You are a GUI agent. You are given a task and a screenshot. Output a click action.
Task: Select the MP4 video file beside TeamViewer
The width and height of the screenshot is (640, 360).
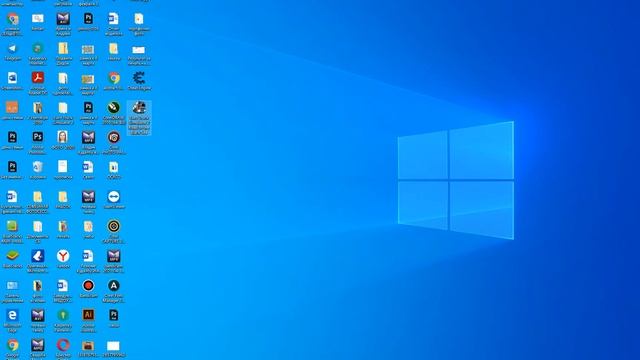click(x=88, y=197)
